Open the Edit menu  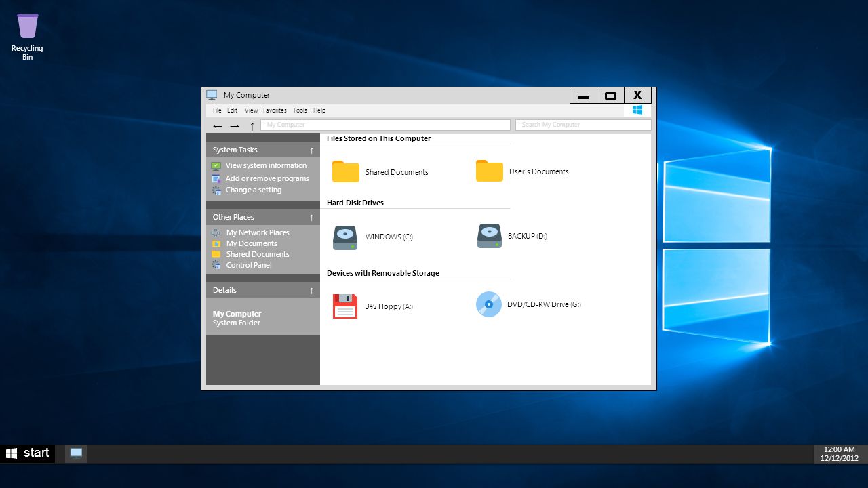point(232,110)
